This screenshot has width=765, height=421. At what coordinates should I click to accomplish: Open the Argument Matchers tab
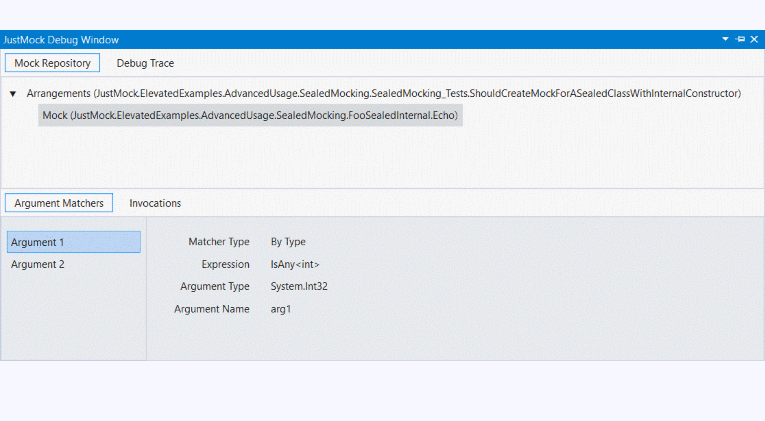(59, 203)
